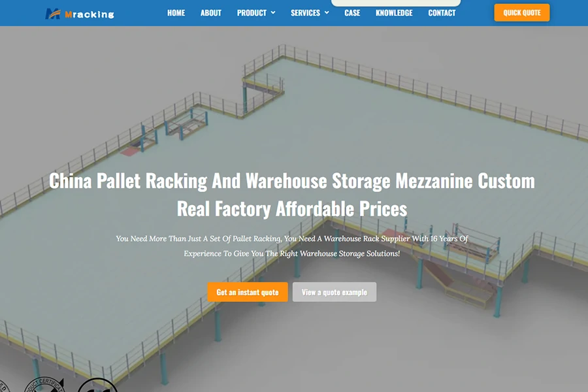Viewport: 588px width, 392px height.
Task: Click the orange QUICK QUOTE button
Action: [521, 12]
